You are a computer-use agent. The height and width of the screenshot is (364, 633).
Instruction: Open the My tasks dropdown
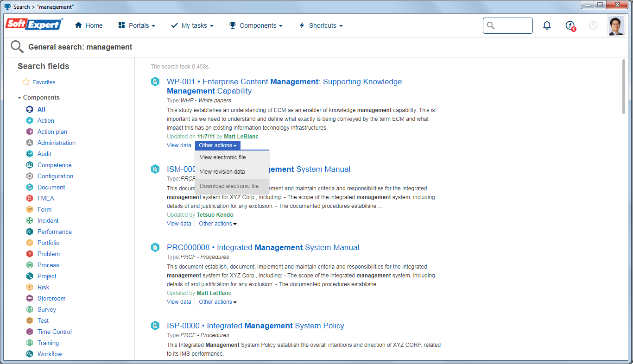coord(192,25)
